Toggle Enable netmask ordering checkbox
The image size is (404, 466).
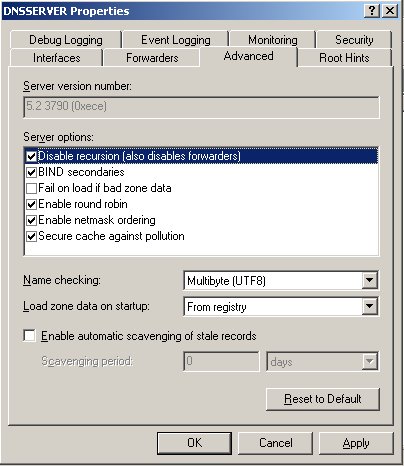32,220
